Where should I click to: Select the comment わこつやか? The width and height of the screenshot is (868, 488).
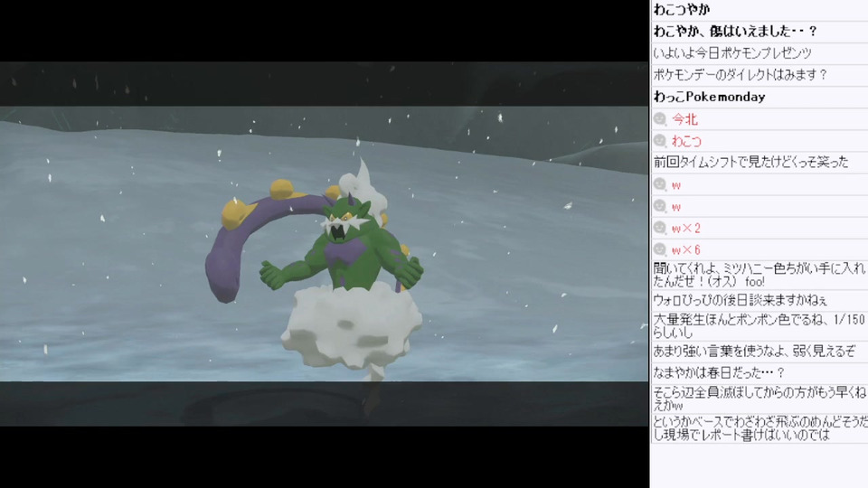pyautogui.click(x=682, y=9)
